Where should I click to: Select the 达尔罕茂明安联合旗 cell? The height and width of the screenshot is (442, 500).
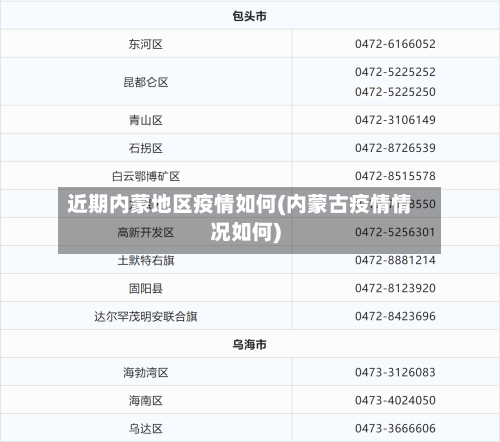pos(146,316)
